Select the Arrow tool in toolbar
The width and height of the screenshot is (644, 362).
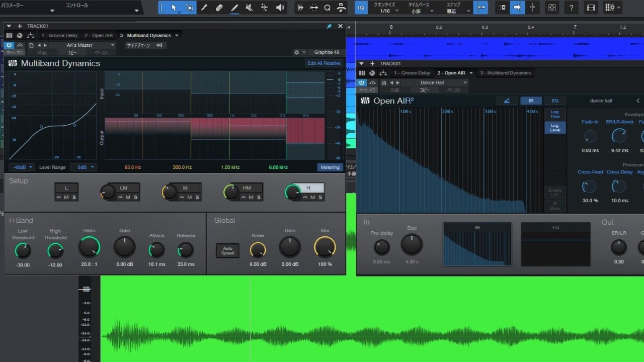[174, 8]
